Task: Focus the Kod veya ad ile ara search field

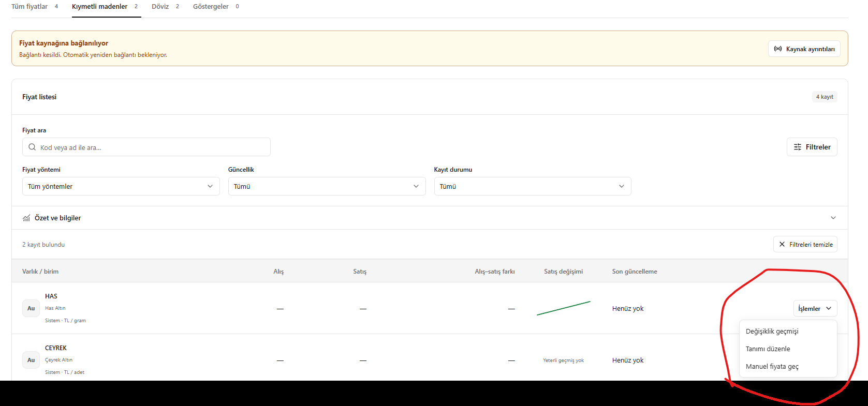Action: coord(146,147)
